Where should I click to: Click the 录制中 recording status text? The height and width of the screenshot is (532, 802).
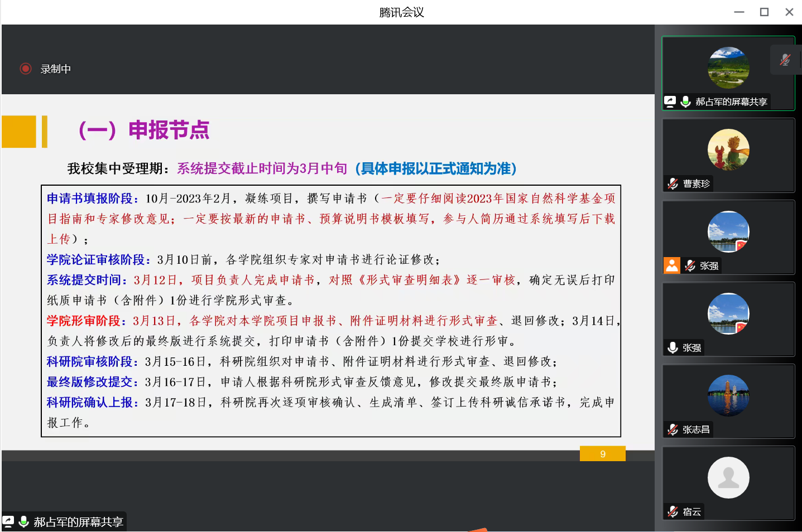(x=55, y=69)
